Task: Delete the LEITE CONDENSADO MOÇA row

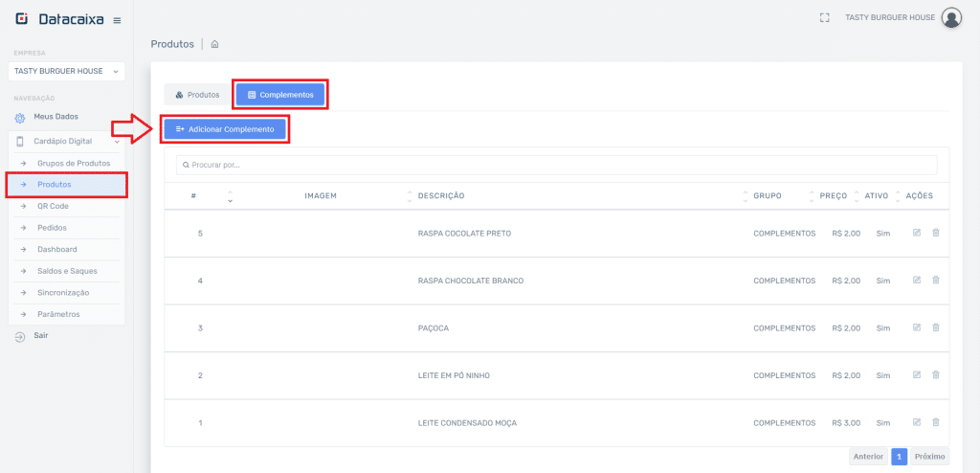Action: (x=936, y=422)
